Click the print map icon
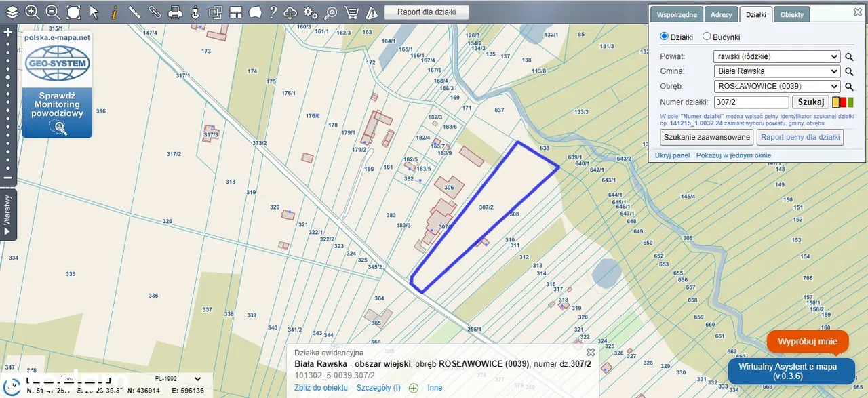Image resolution: width=868 pixels, height=398 pixels. click(x=175, y=12)
